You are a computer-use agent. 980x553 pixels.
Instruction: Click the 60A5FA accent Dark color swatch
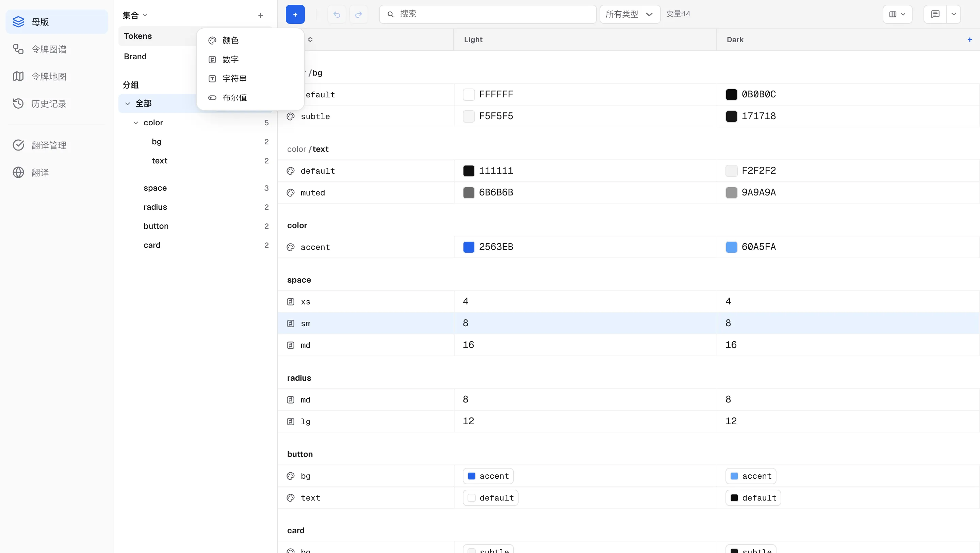[x=731, y=247]
